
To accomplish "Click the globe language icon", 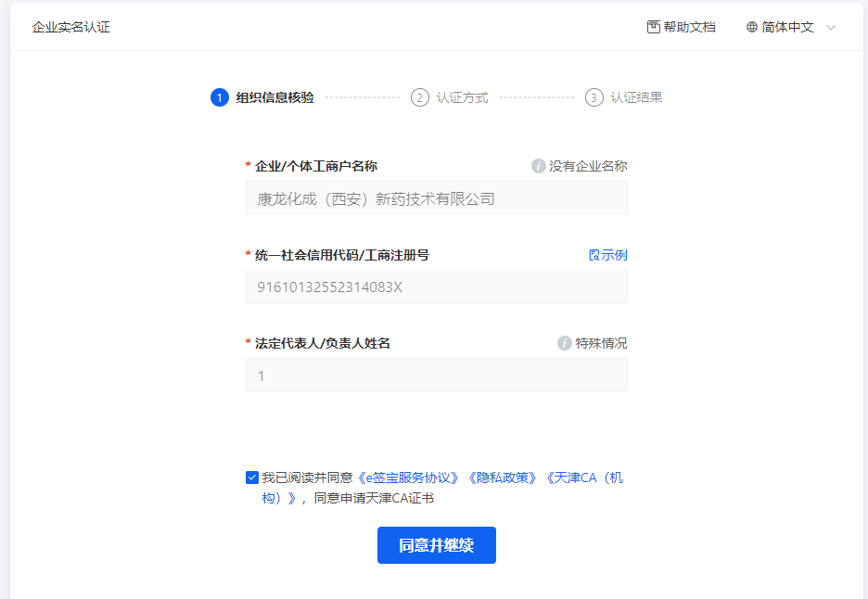I will click(x=752, y=27).
